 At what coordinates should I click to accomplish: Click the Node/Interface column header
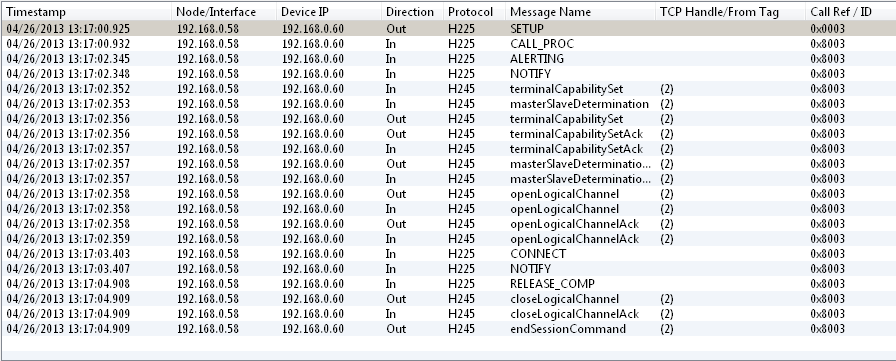(x=224, y=12)
